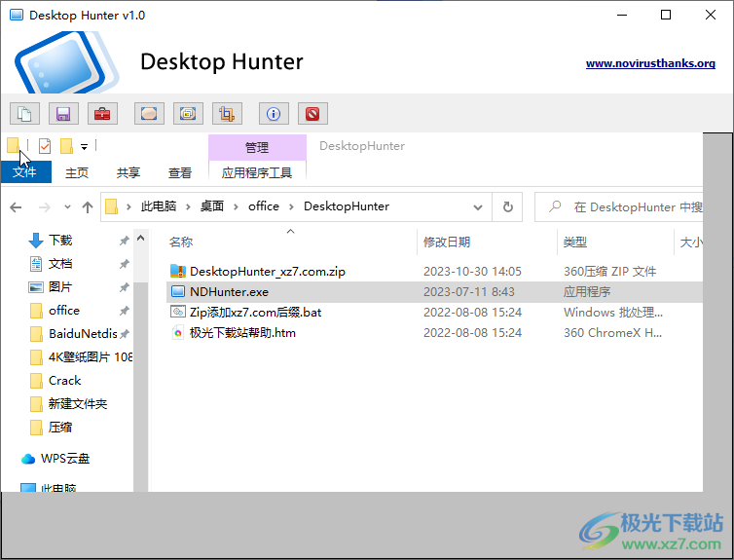734x560 pixels.
Task: Select the crop region capture icon
Action: pyautogui.click(x=227, y=114)
